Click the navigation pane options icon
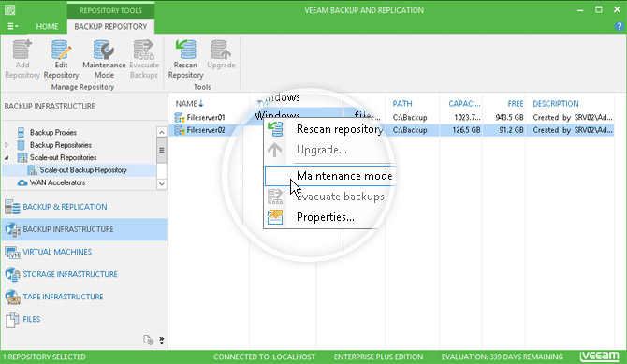Viewport: 627px width, 364px height. 149,340
